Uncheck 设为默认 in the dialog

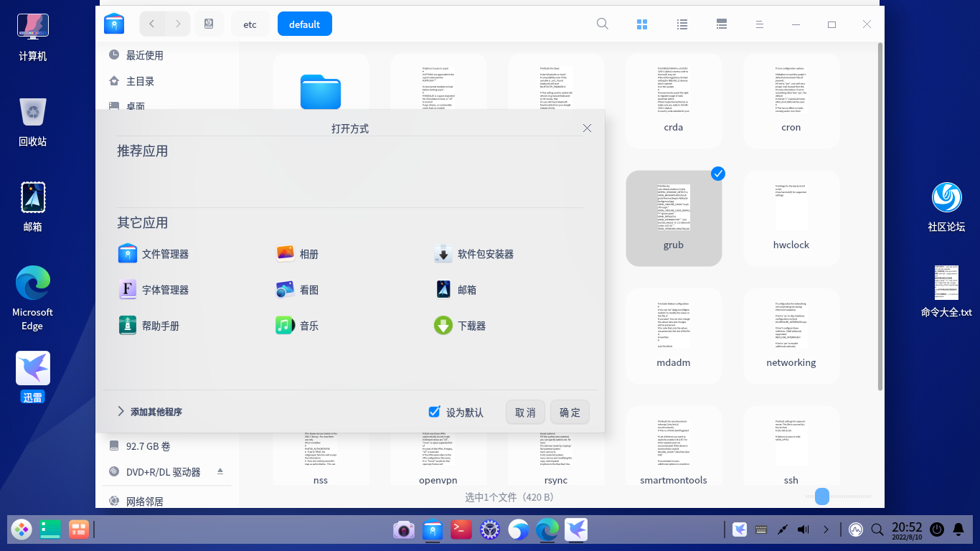(x=434, y=411)
